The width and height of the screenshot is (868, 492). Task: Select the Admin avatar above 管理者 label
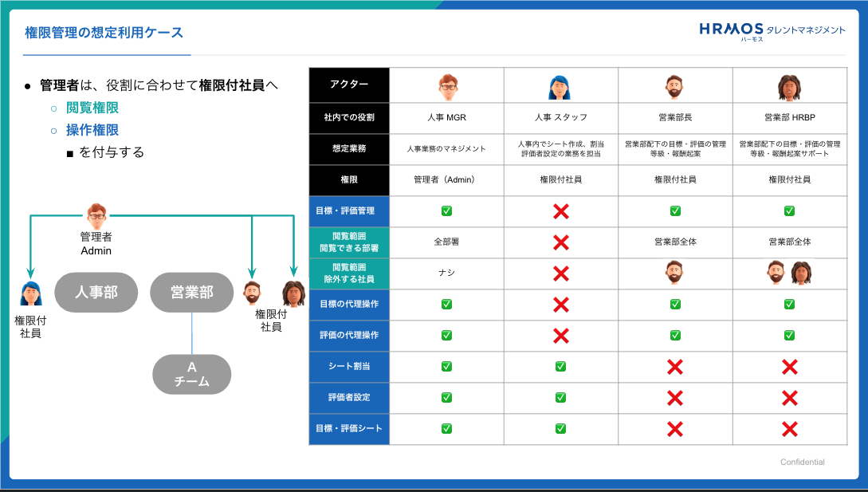coord(96,215)
